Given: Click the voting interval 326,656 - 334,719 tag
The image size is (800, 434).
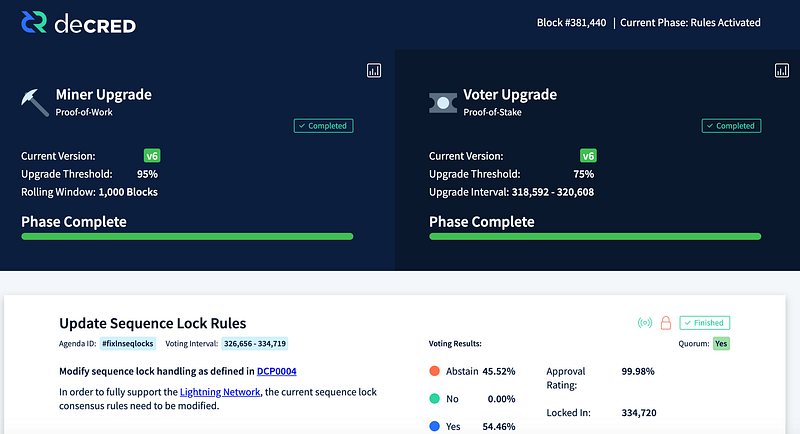Looking at the screenshot, I should pyautogui.click(x=255, y=344).
